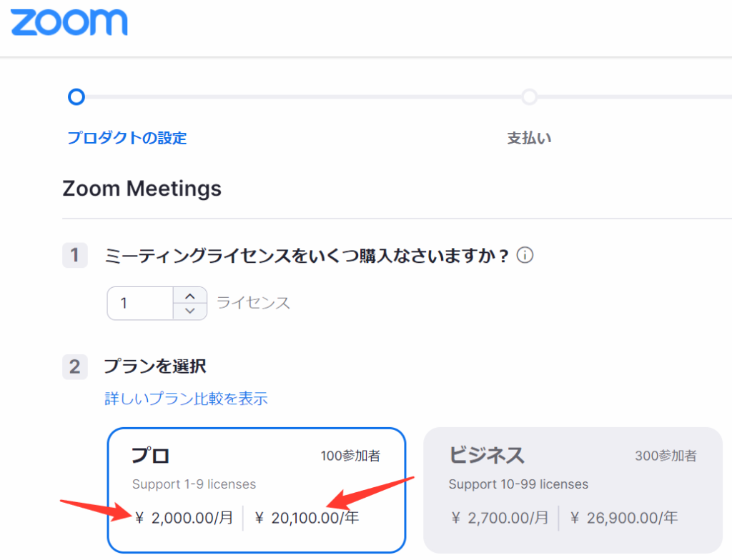Click the grey payment step circle
Image resolution: width=732 pixels, height=560 pixels.
click(x=529, y=97)
